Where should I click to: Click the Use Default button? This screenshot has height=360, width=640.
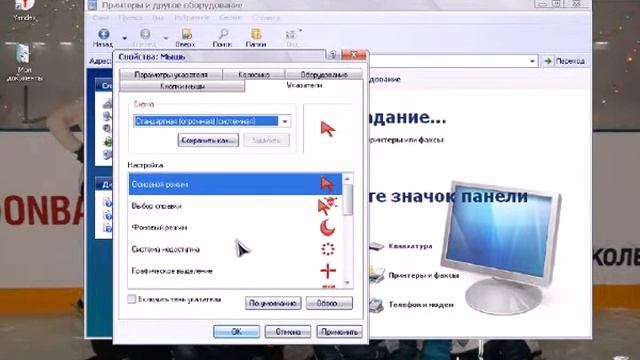coord(273,303)
